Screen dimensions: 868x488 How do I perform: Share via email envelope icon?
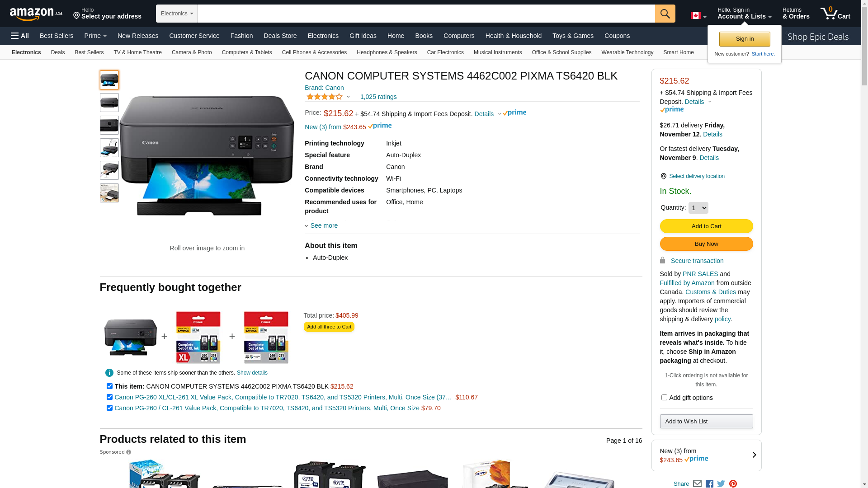point(697,484)
